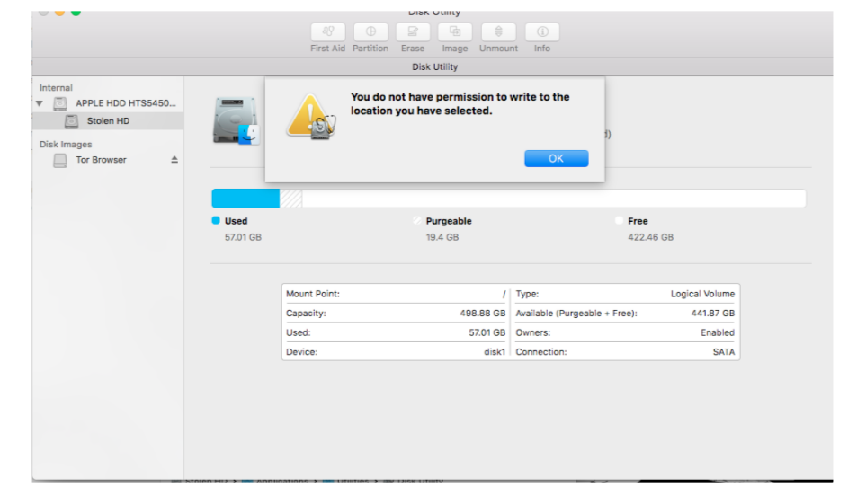Select the Stolen HD volume

click(x=108, y=121)
